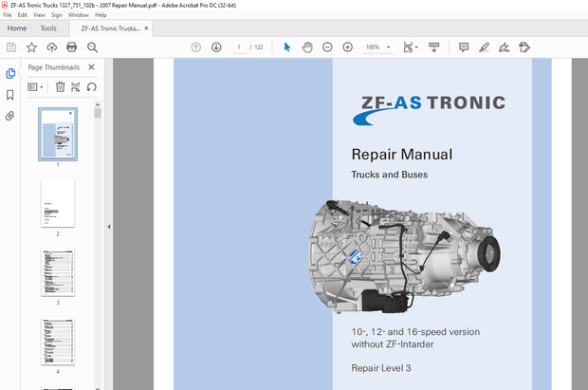This screenshot has width=588, height=390.
Task: Select page 1 thumbnail
Action: [x=58, y=135]
